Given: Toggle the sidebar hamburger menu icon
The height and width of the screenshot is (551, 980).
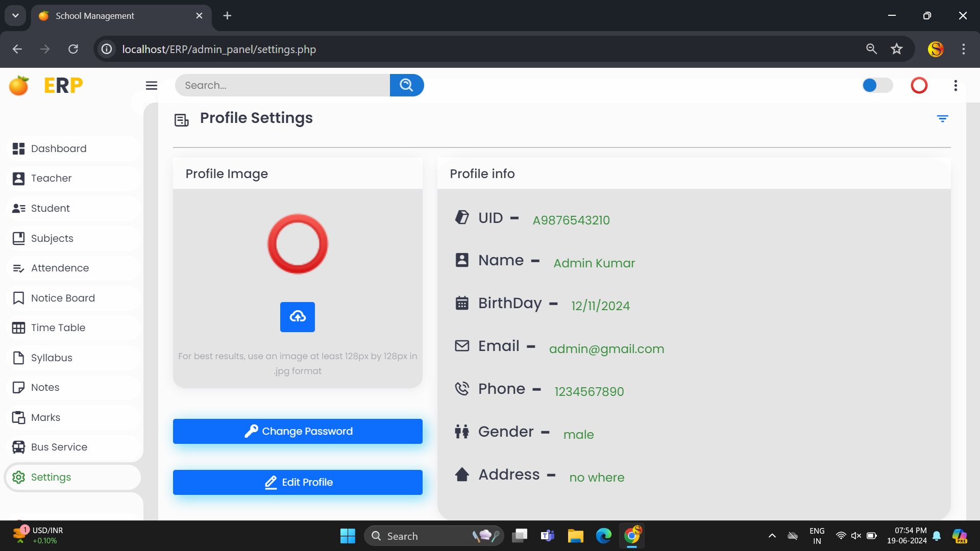Looking at the screenshot, I should click(x=152, y=85).
